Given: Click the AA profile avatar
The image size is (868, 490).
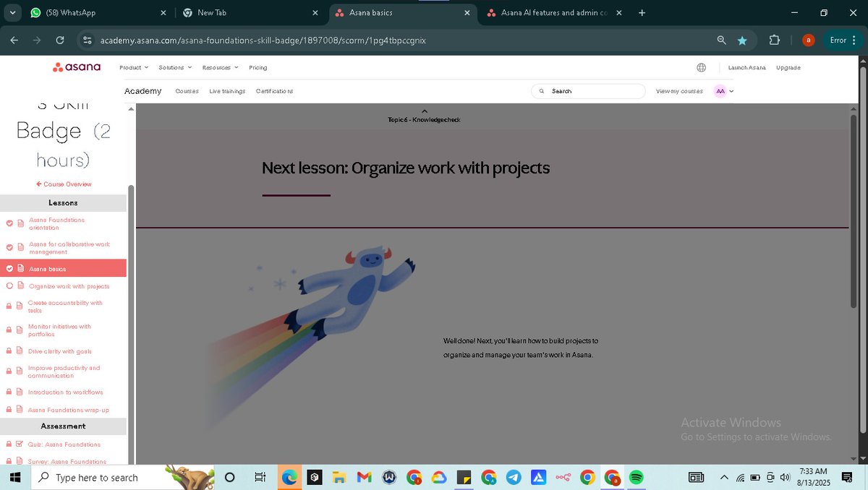Looking at the screenshot, I should pos(720,91).
